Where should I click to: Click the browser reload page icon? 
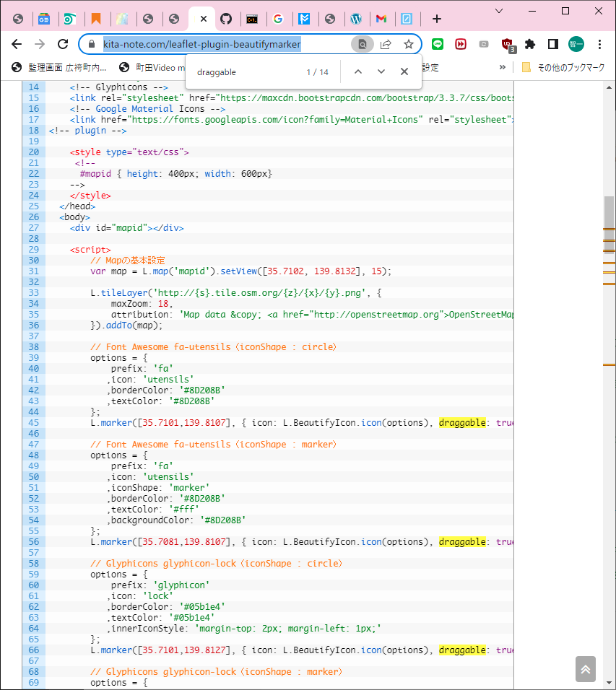(x=63, y=44)
